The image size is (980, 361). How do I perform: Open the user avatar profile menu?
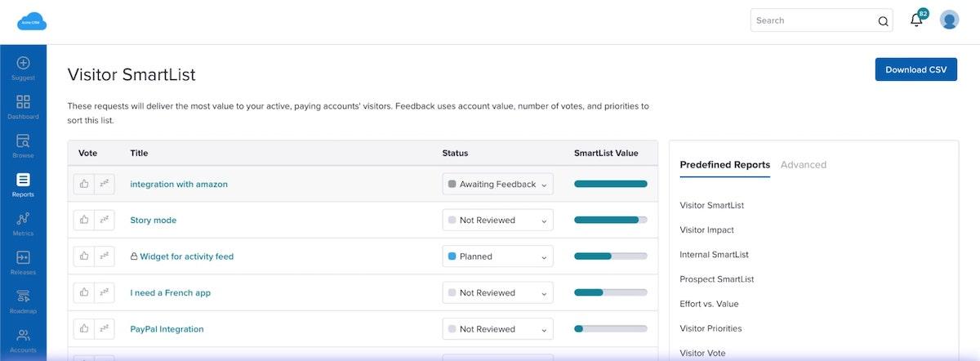click(x=949, y=20)
